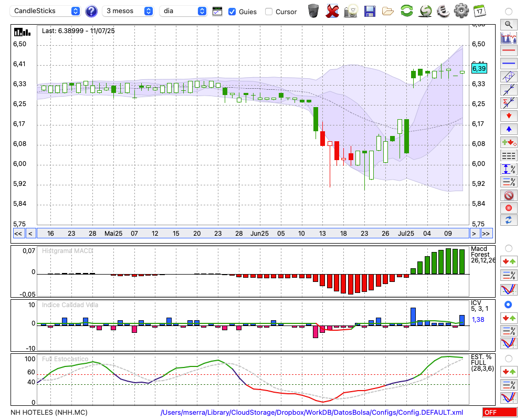
Task: Click the triple dashed lines tool icon
Action: pyautogui.click(x=509, y=155)
